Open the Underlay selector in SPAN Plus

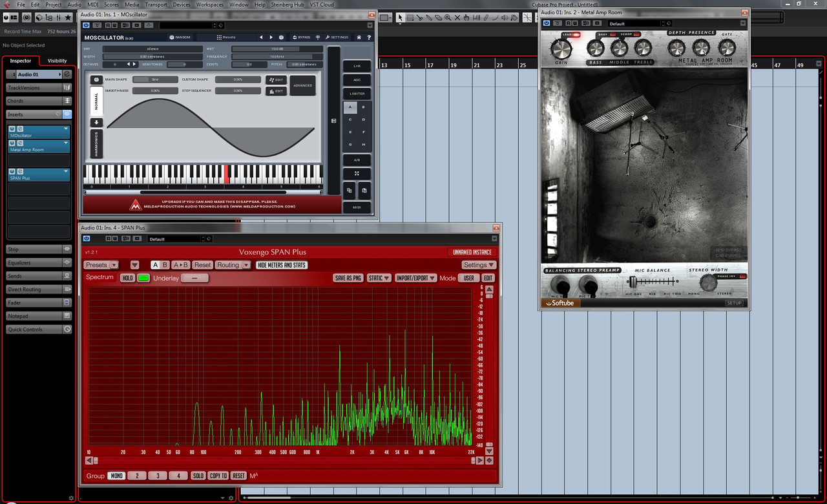[x=195, y=278]
